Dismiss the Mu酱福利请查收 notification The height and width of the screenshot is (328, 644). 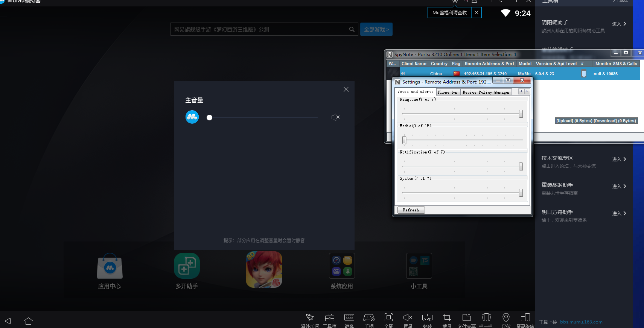(477, 12)
